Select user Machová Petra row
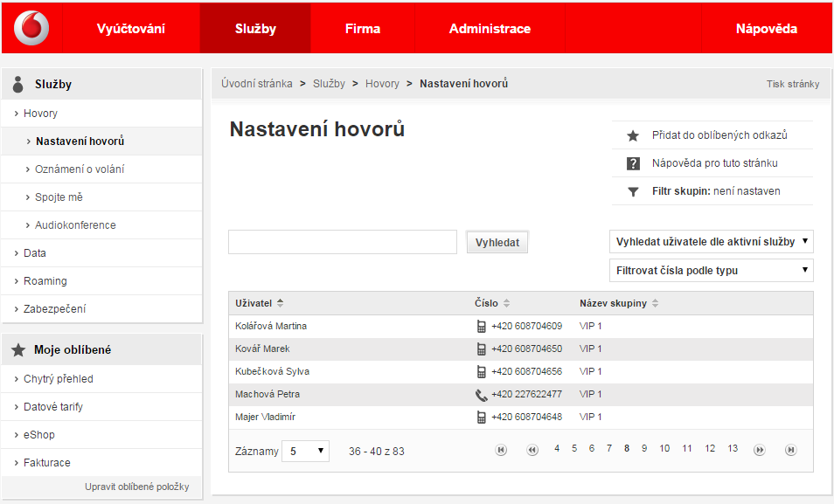The width and height of the screenshot is (834, 504). pyautogui.click(x=521, y=395)
